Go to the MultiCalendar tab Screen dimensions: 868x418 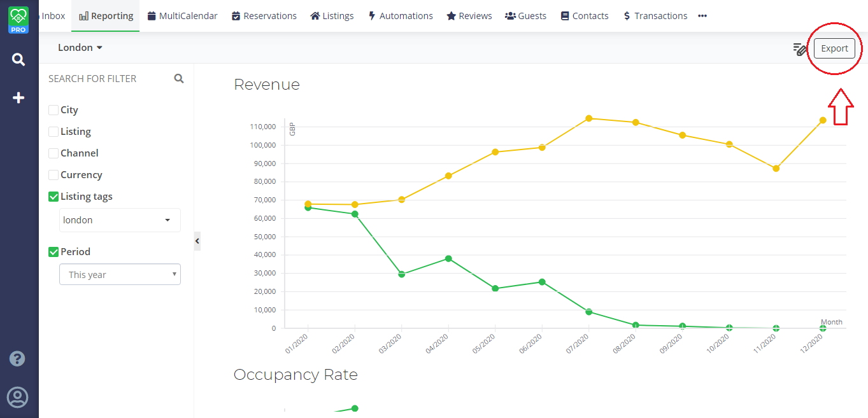coord(182,16)
